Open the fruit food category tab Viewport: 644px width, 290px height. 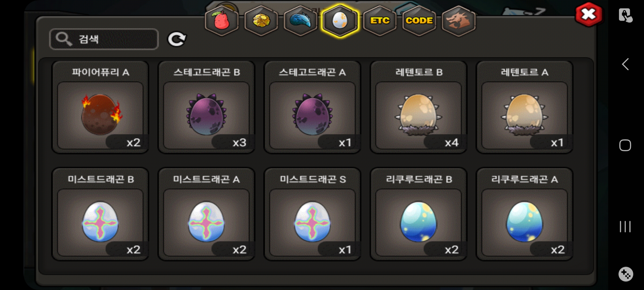point(222,21)
